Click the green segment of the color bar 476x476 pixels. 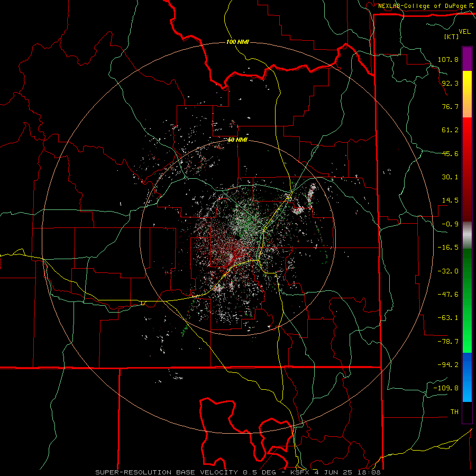(x=467, y=300)
